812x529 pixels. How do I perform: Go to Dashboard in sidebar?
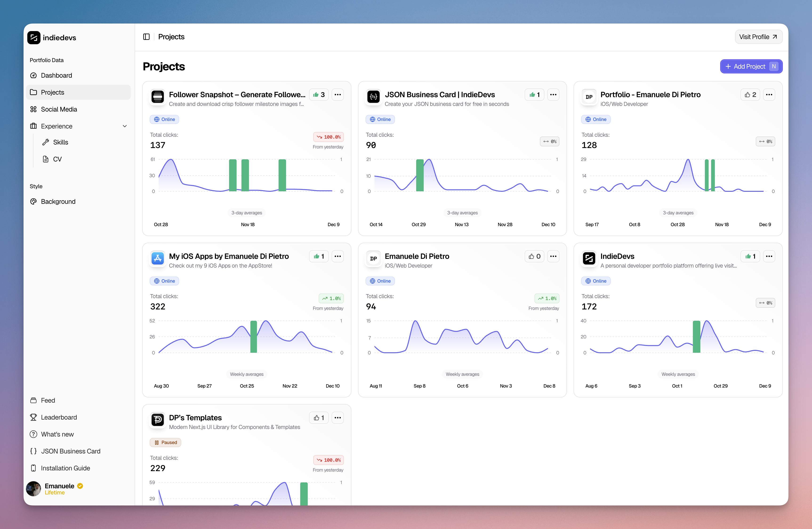point(56,75)
